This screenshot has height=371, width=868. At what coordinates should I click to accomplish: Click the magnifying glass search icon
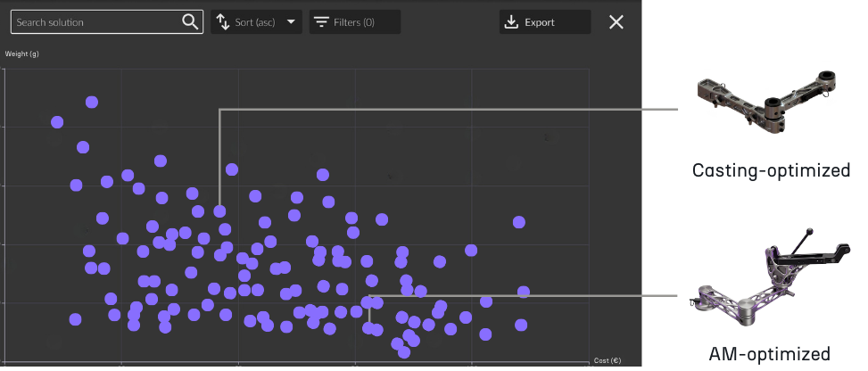pyautogui.click(x=190, y=22)
